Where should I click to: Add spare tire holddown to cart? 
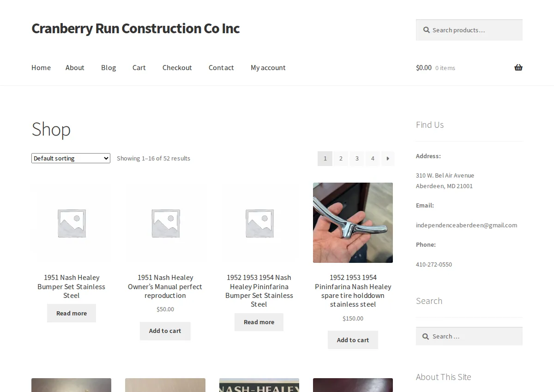(x=353, y=340)
